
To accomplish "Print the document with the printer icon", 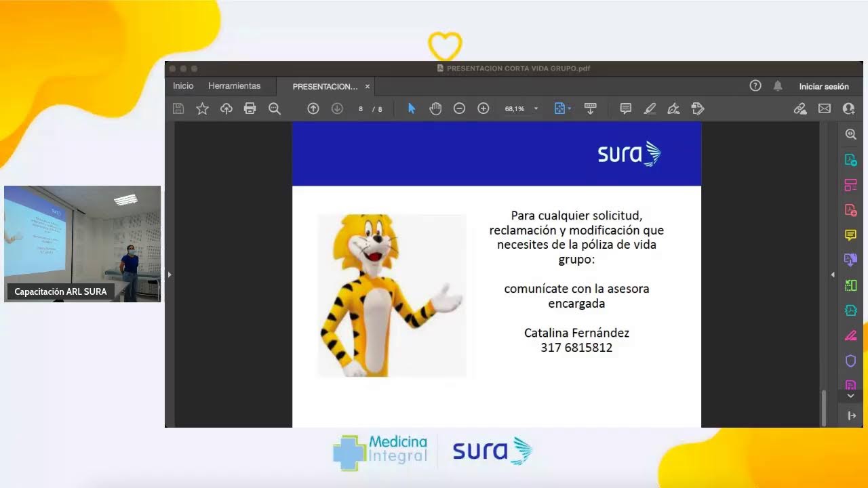I will click(250, 108).
